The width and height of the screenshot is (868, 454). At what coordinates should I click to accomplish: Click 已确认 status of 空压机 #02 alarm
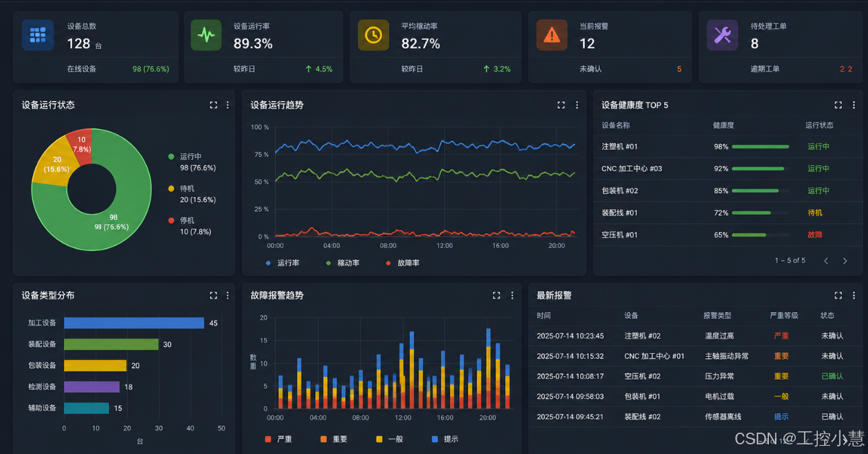point(832,376)
